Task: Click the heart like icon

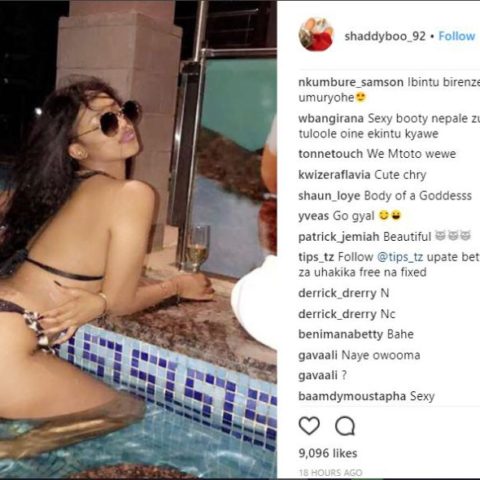Action: click(x=309, y=426)
